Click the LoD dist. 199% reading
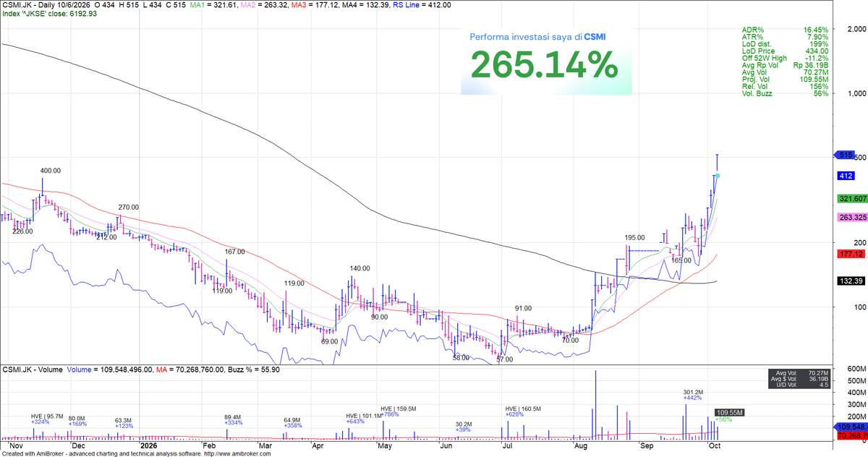The width and height of the screenshot is (868, 457). pos(785,45)
